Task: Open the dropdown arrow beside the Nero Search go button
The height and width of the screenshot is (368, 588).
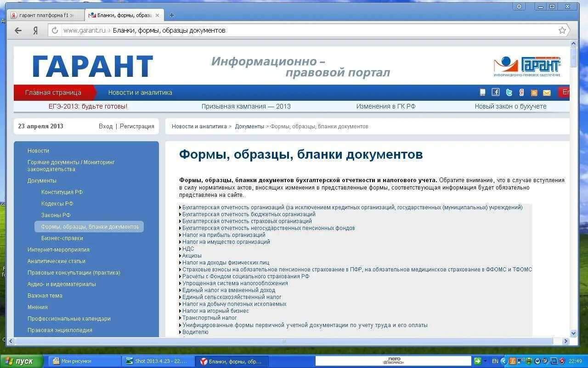Action: pyautogui.click(x=485, y=361)
